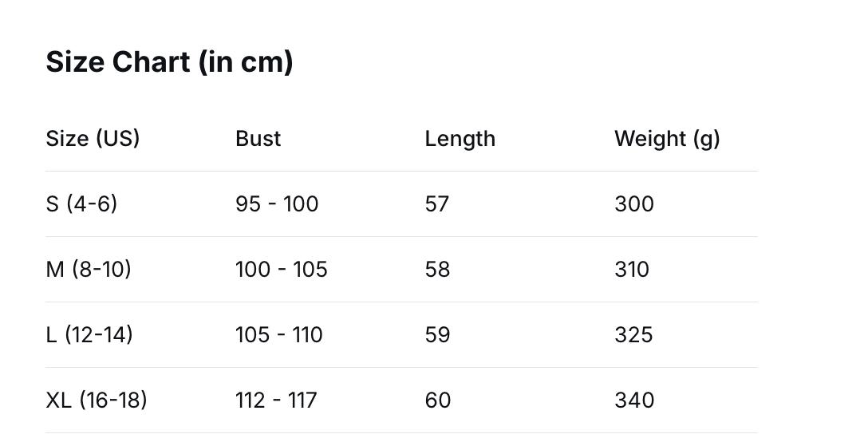The height and width of the screenshot is (442, 868).
Task: Click the 112 - 117 bust cell
Action: (x=275, y=401)
